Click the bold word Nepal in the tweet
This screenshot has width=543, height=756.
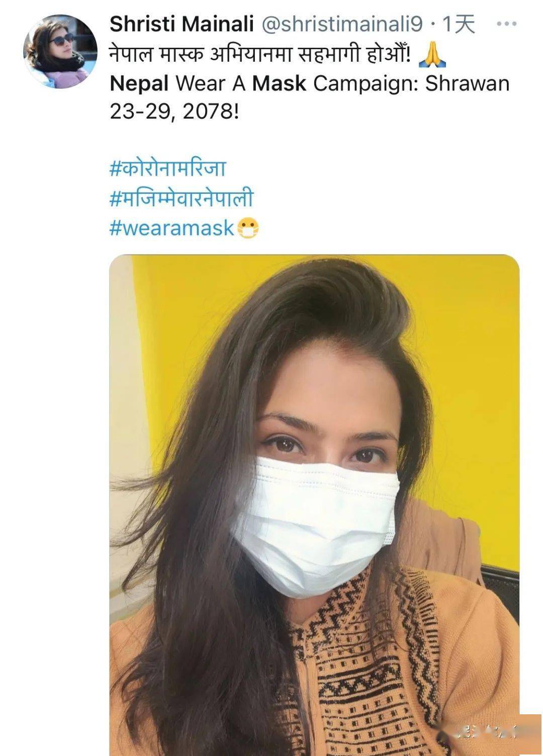139,84
